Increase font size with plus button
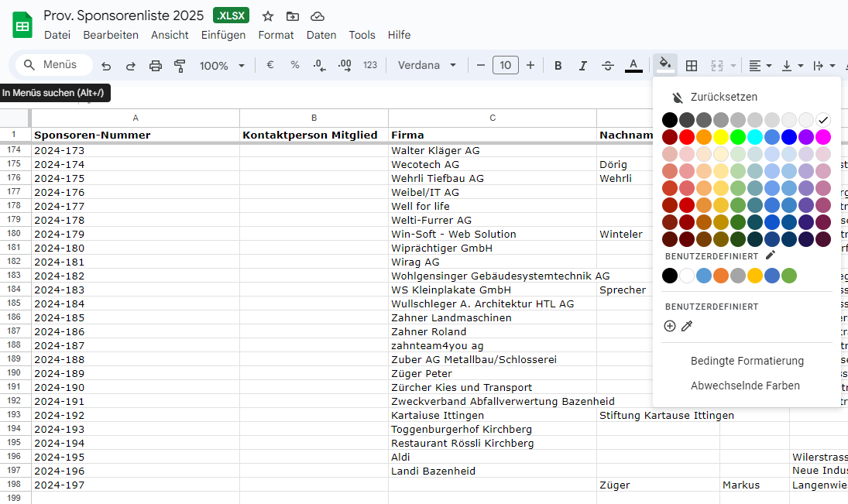848x504 pixels. click(x=530, y=65)
